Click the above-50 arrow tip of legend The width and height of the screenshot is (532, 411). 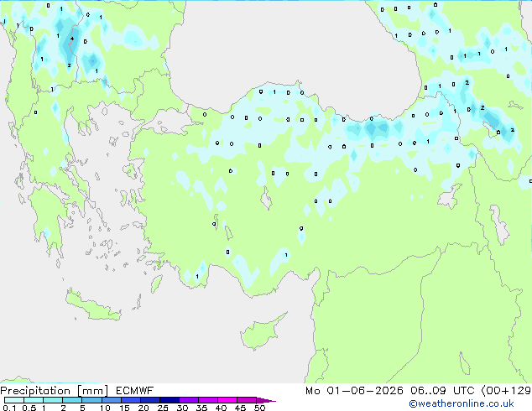pyautogui.click(x=266, y=400)
